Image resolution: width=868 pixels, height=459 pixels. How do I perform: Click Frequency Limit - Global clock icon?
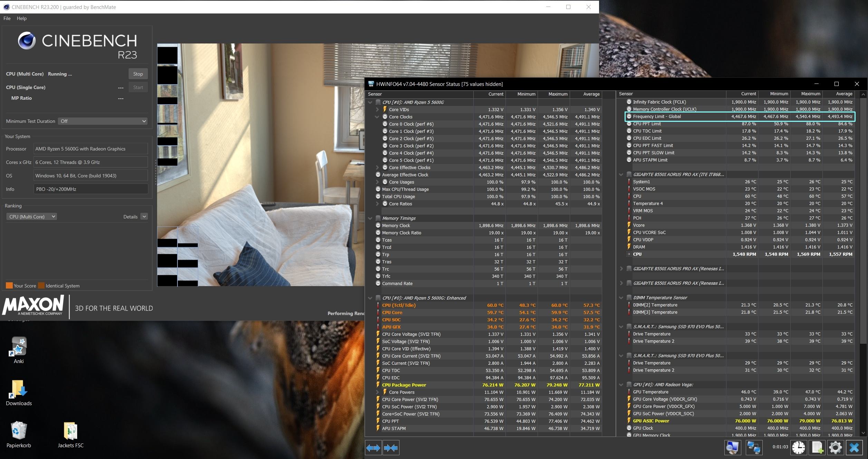(629, 116)
